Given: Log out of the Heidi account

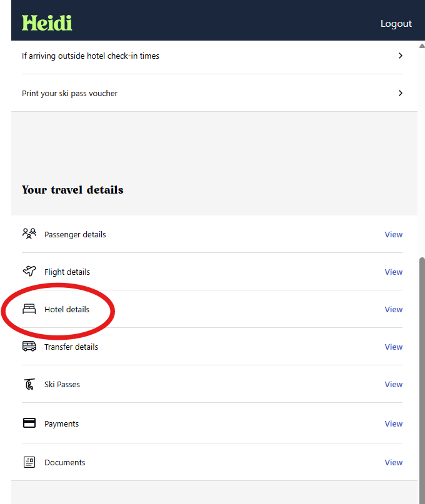Looking at the screenshot, I should [396, 24].
